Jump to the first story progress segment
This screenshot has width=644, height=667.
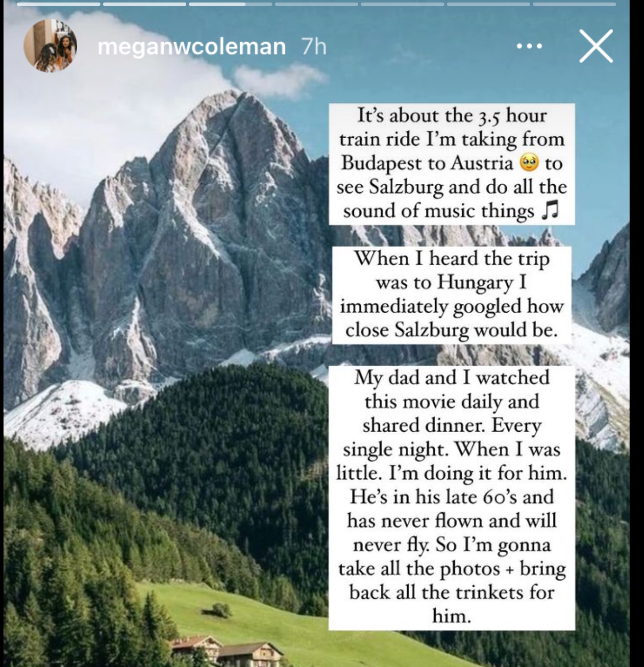pos(58,4)
